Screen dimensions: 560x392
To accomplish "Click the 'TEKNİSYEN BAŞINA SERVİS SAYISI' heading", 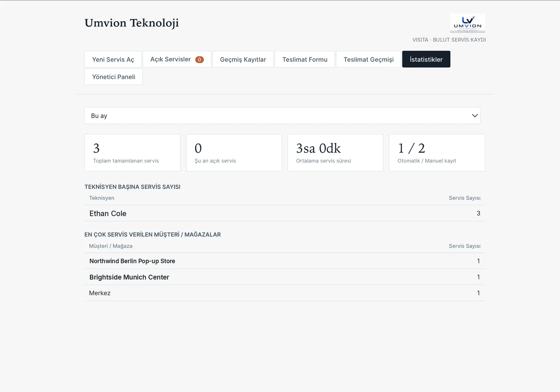I will click(132, 187).
